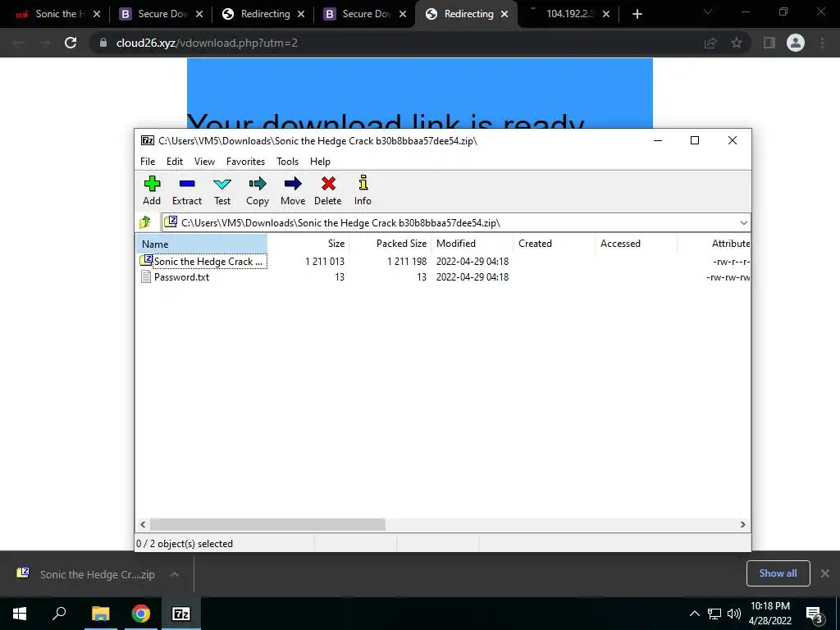
Task: Bookmark this page with the star icon
Action: tap(737, 43)
